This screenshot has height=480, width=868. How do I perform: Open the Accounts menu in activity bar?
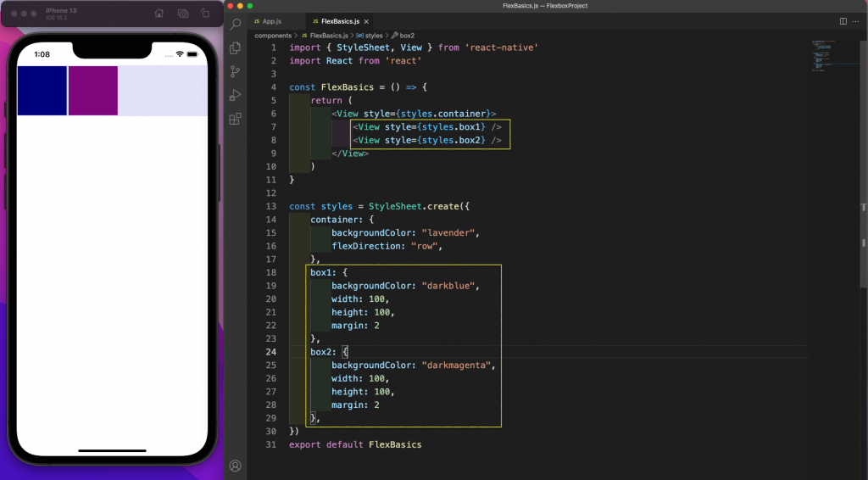click(236, 466)
